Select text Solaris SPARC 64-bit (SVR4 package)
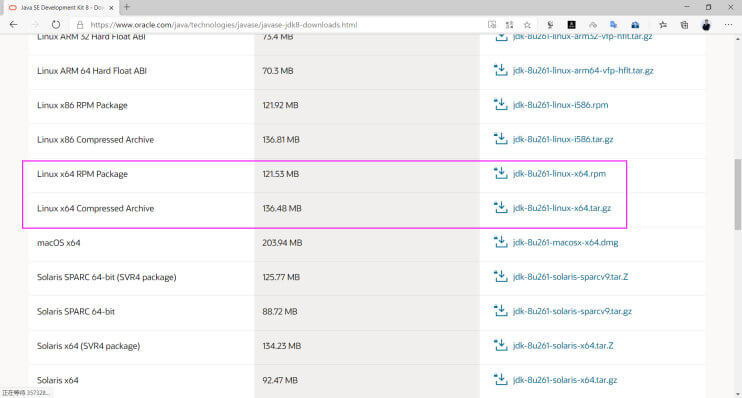The image size is (742, 398). coord(106,277)
